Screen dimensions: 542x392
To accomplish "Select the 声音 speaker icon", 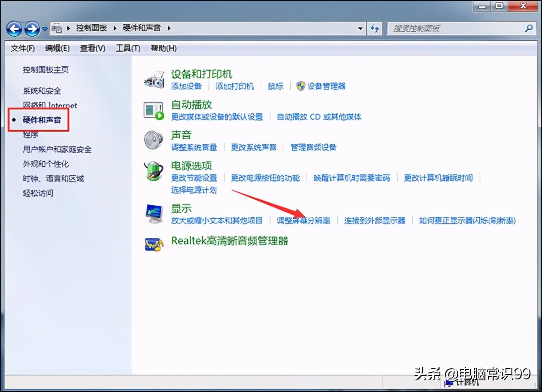I will click(x=153, y=140).
